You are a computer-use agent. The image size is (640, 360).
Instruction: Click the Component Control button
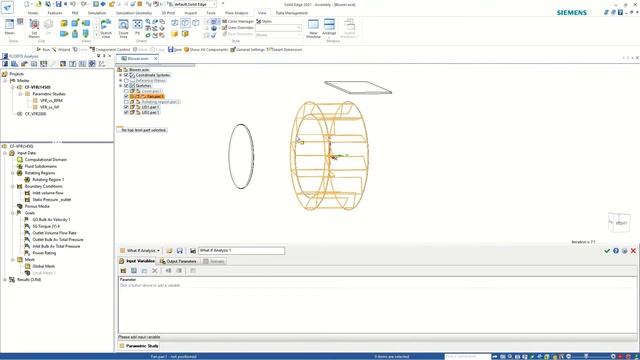(110, 49)
